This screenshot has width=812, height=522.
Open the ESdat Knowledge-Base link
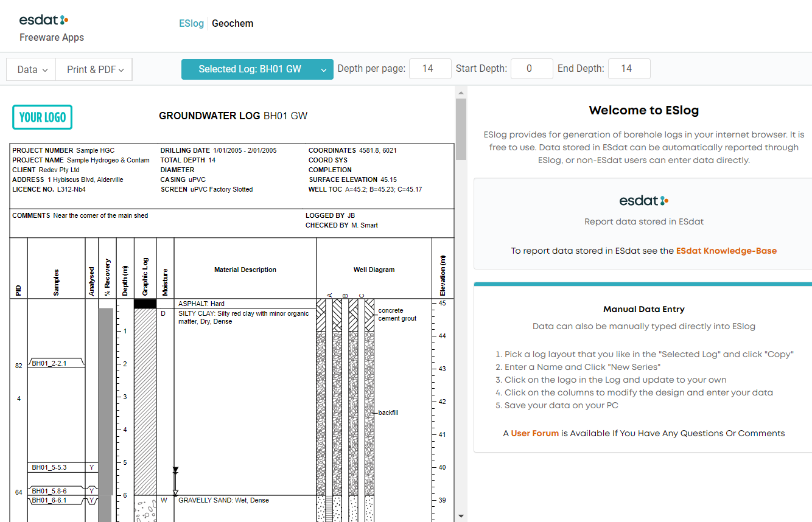pos(726,251)
